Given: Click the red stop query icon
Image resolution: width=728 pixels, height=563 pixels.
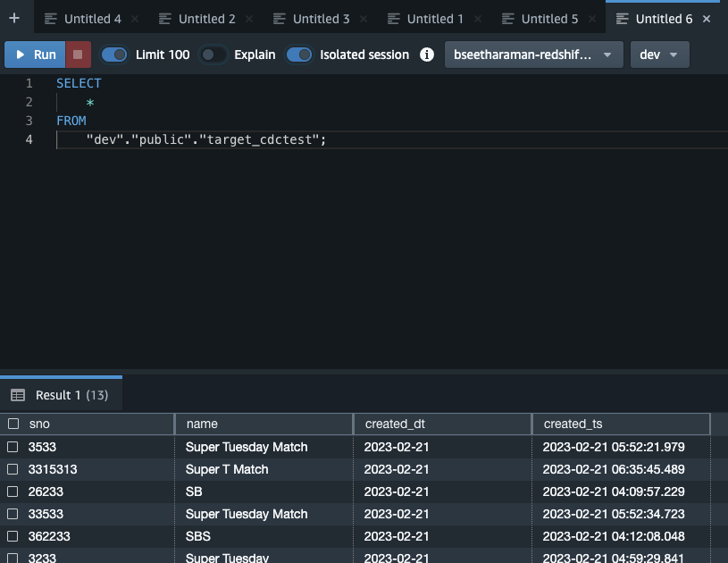Looking at the screenshot, I should [77, 55].
